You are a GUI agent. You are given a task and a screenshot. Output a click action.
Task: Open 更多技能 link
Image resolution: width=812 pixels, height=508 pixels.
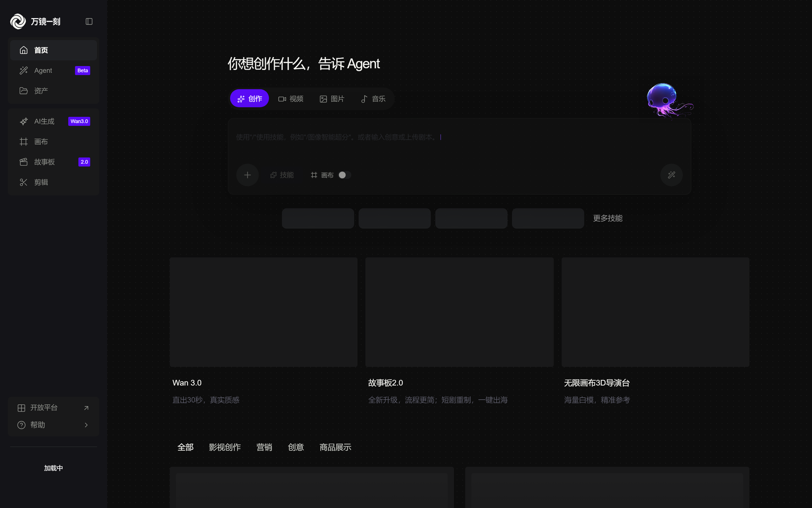coord(608,218)
